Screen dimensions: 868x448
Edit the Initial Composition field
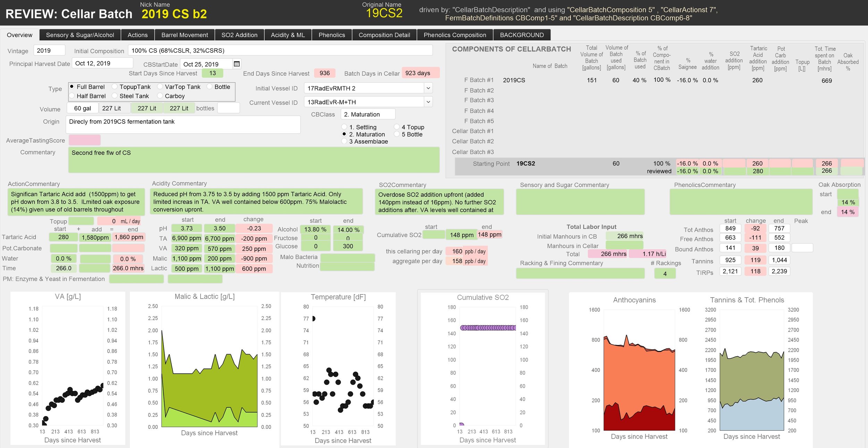(x=280, y=50)
